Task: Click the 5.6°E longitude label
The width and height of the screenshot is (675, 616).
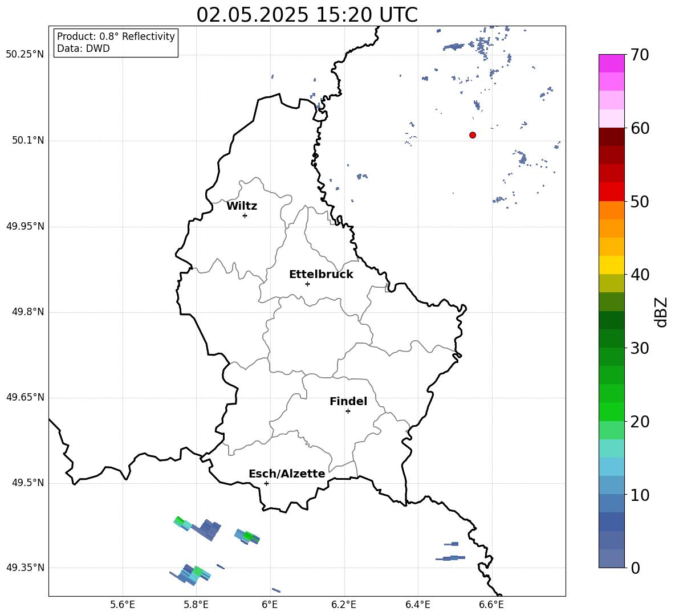Action: (x=123, y=605)
